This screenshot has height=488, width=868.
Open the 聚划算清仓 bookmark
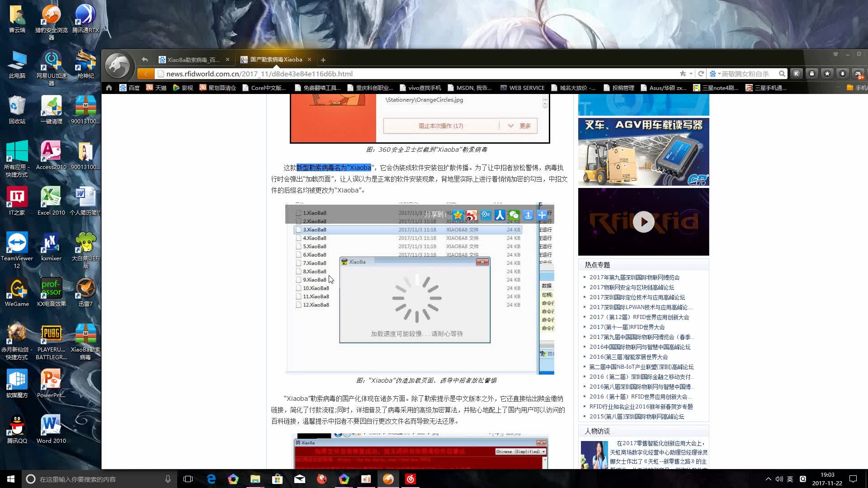(218, 88)
